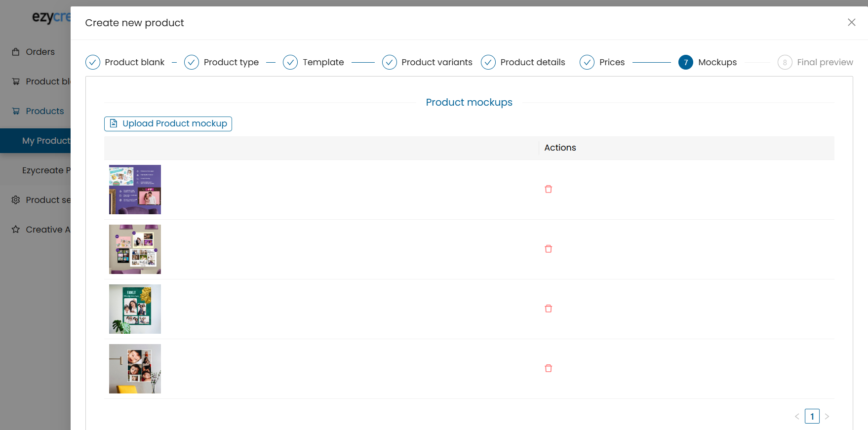Open Orders in the sidebar
The width and height of the screenshot is (868, 430).
point(39,52)
